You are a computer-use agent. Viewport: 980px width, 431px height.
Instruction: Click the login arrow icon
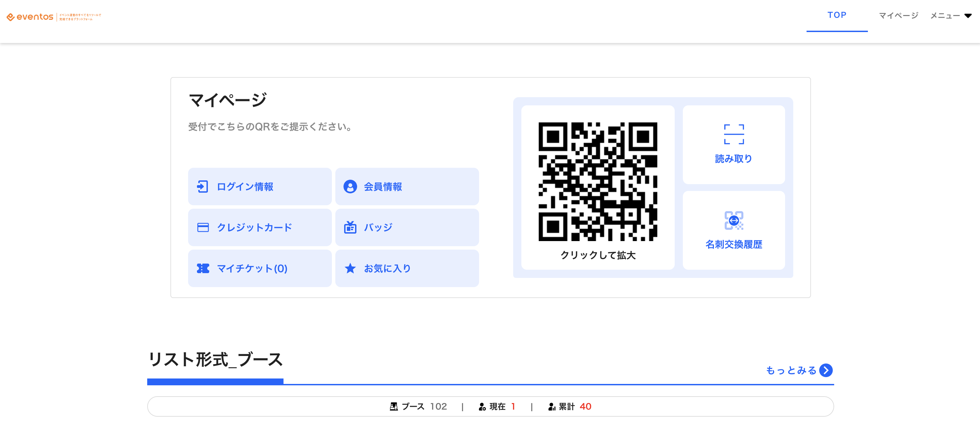point(202,187)
